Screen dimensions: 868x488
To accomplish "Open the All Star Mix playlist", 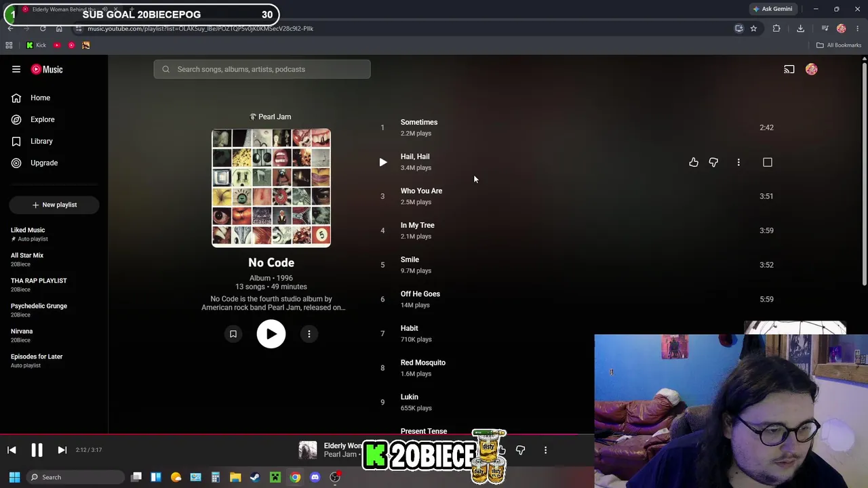I will pos(54,260).
